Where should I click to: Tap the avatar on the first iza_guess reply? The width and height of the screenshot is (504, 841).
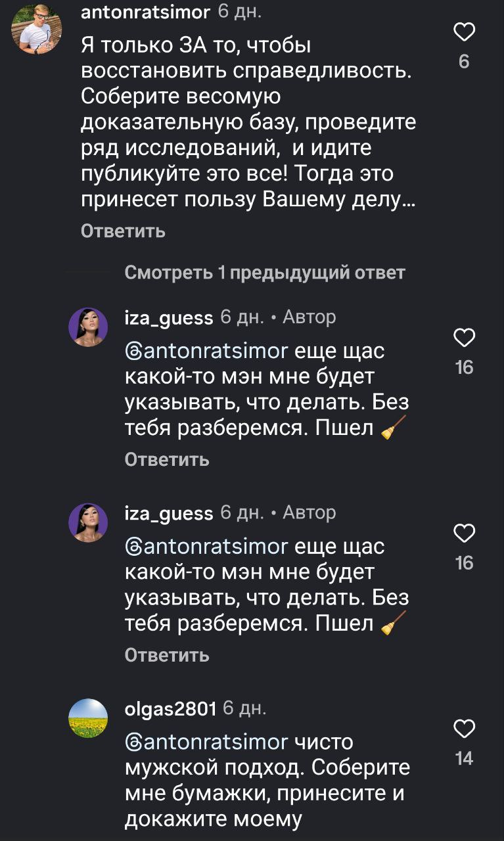88,327
